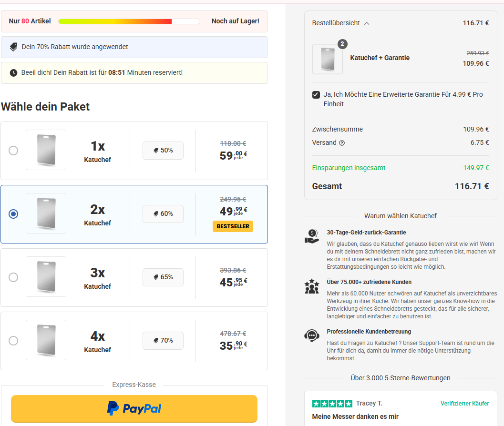504x426 pixels.
Task: Click the discount tag icon in the banner
Action: point(13,47)
